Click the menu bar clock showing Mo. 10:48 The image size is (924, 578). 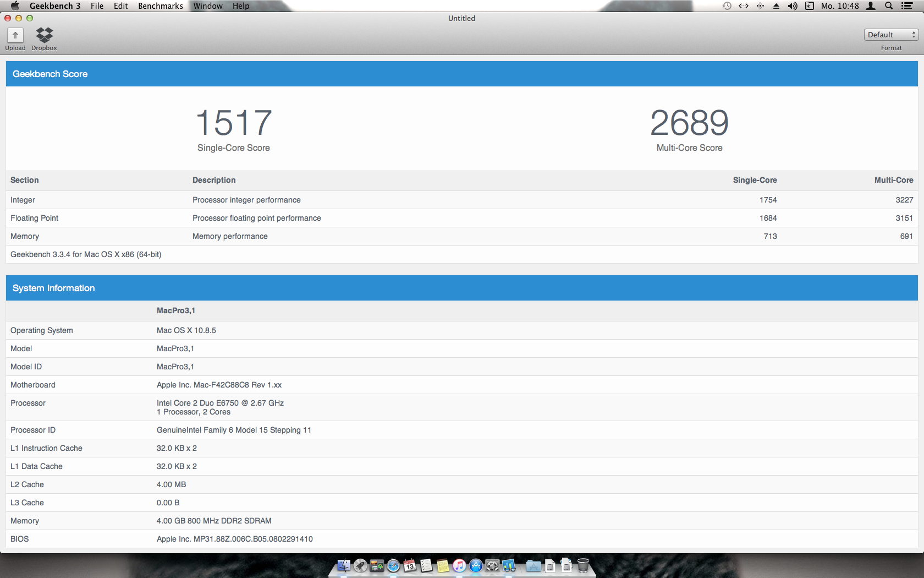pyautogui.click(x=840, y=6)
